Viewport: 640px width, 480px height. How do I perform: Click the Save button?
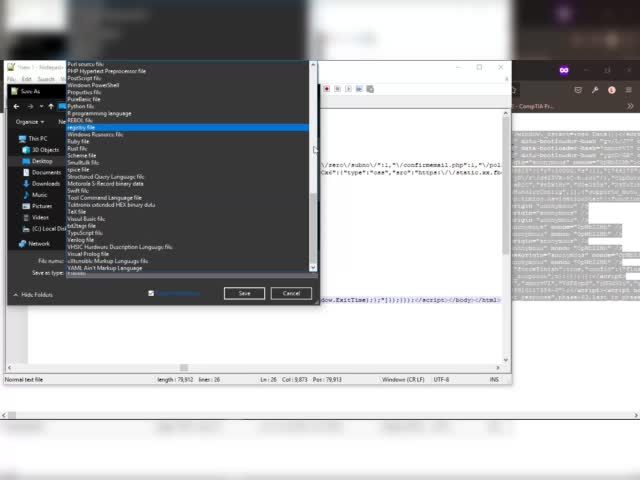point(244,293)
